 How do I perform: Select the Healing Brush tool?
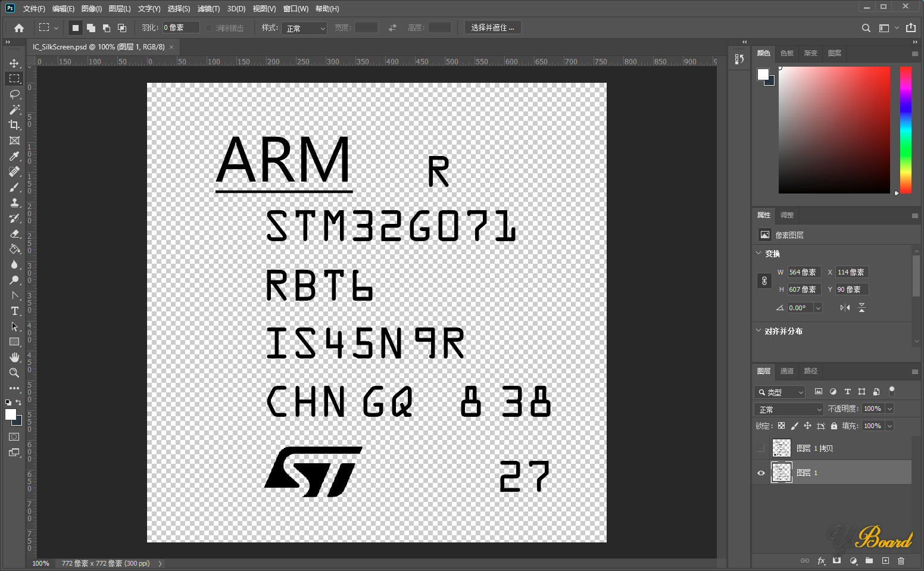tap(14, 171)
